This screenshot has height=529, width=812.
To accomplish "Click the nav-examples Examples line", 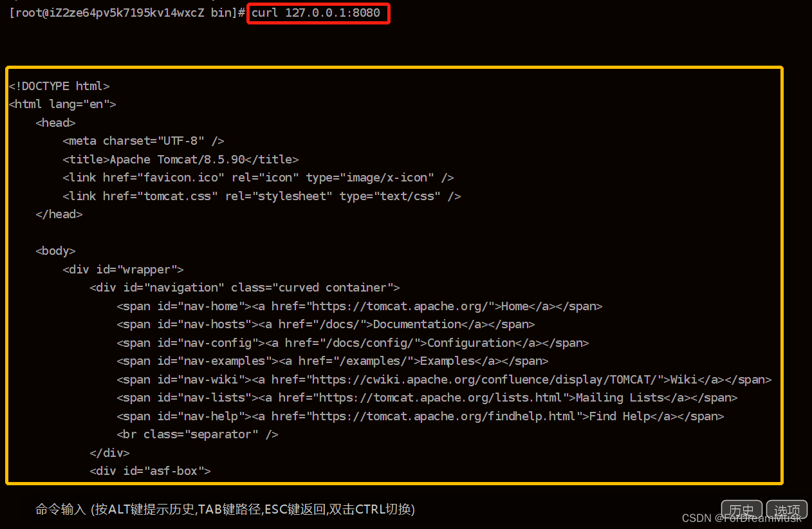I will coord(333,361).
